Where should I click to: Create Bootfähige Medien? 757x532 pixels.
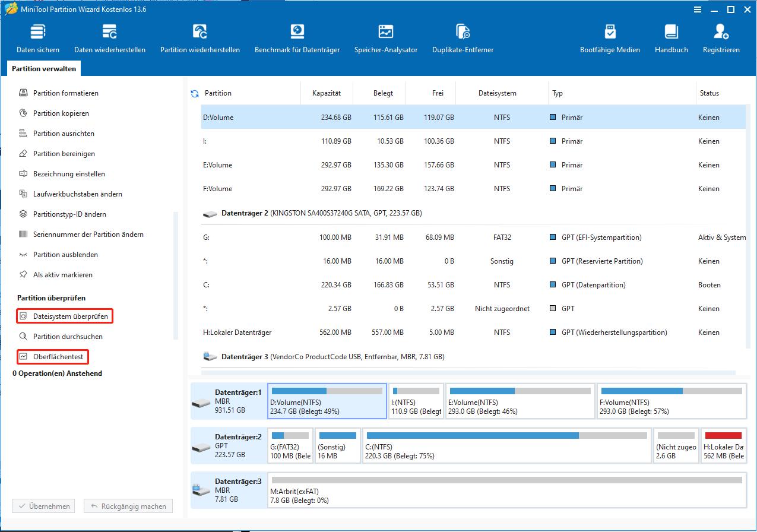point(610,39)
